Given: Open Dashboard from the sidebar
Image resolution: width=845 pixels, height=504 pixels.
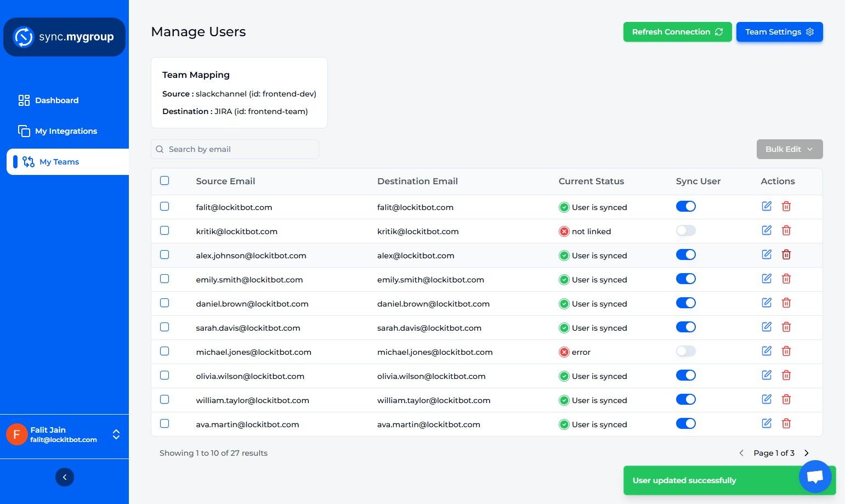Looking at the screenshot, I should tap(56, 100).
